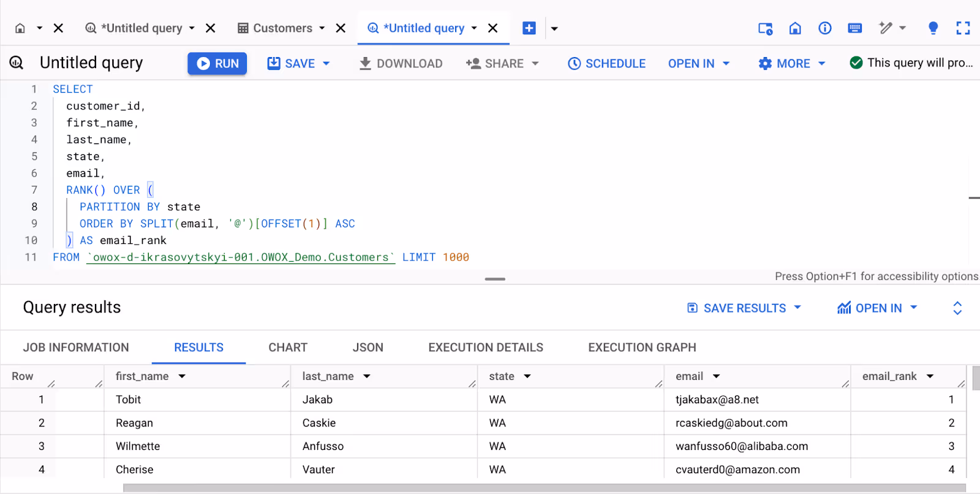Open the email_rank column sort menu
The height and width of the screenshot is (494, 980).
930,376
